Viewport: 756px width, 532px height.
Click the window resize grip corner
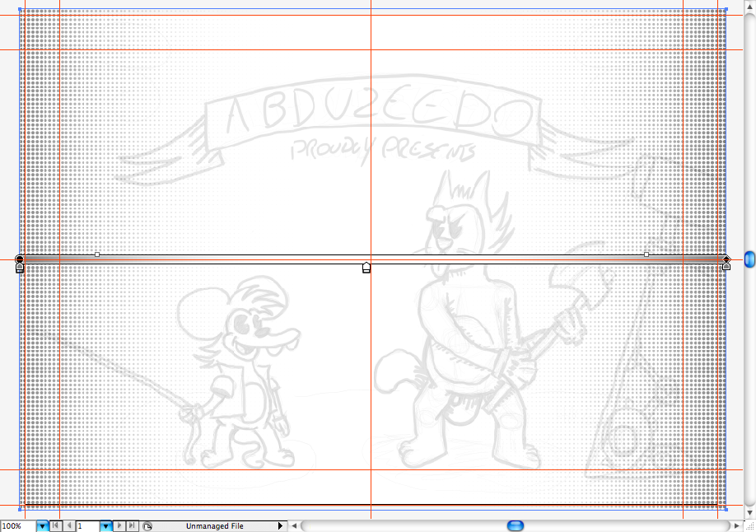749,525
